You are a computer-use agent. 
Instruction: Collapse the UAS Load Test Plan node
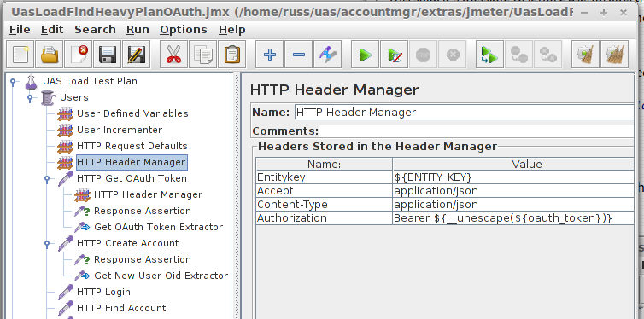pyautogui.click(x=13, y=82)
